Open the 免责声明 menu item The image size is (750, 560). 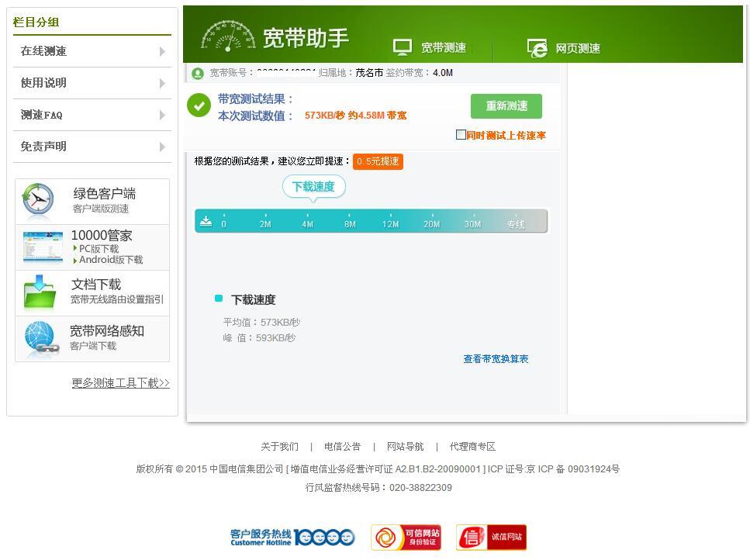click(44, 147)
